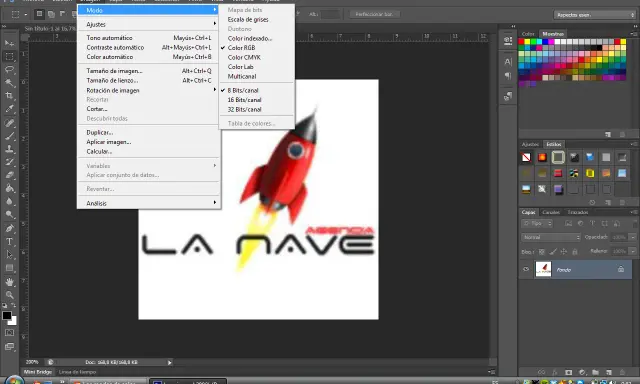Open the Opacidad dropdown arrow

tap(632, 237)
